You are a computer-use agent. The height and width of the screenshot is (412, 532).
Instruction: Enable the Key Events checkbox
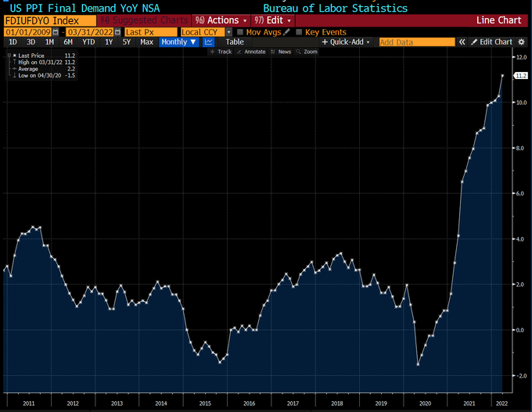[300, 32]
